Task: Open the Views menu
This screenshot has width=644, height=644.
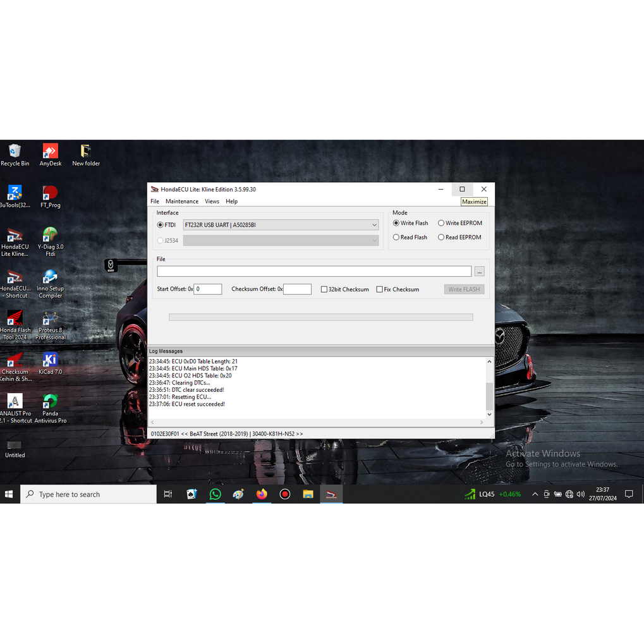Action: pos(212,201)
